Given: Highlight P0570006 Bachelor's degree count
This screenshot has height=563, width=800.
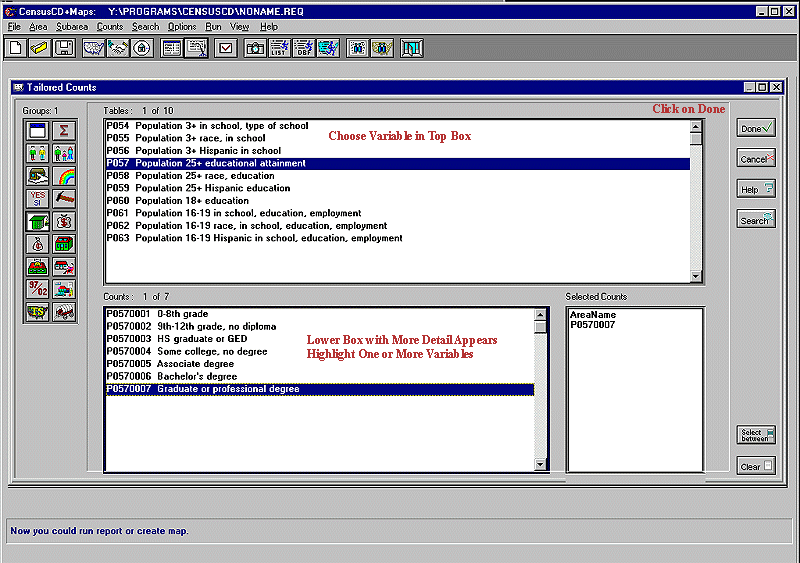Looking at the screenshot, I should 171,376.
